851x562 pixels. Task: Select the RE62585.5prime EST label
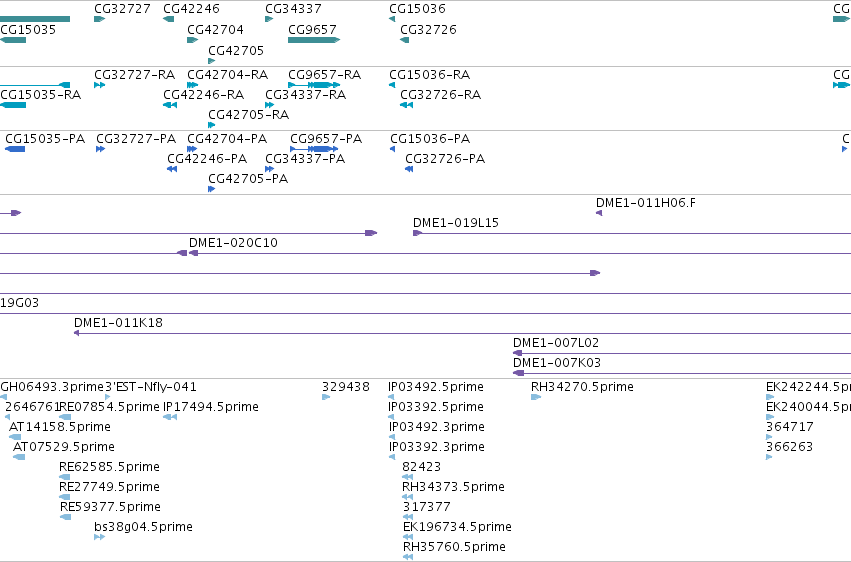110,467
